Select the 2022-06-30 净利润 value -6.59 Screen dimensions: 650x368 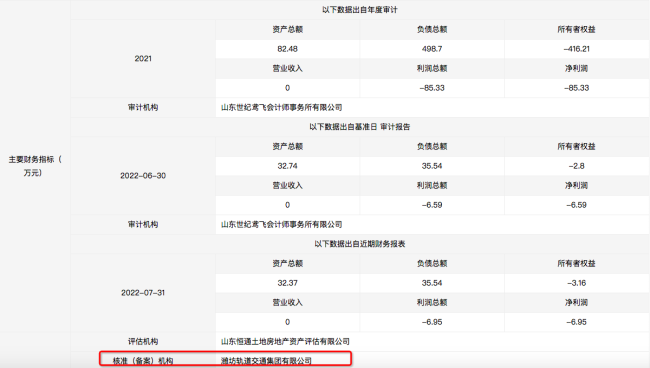coord(576,205)
